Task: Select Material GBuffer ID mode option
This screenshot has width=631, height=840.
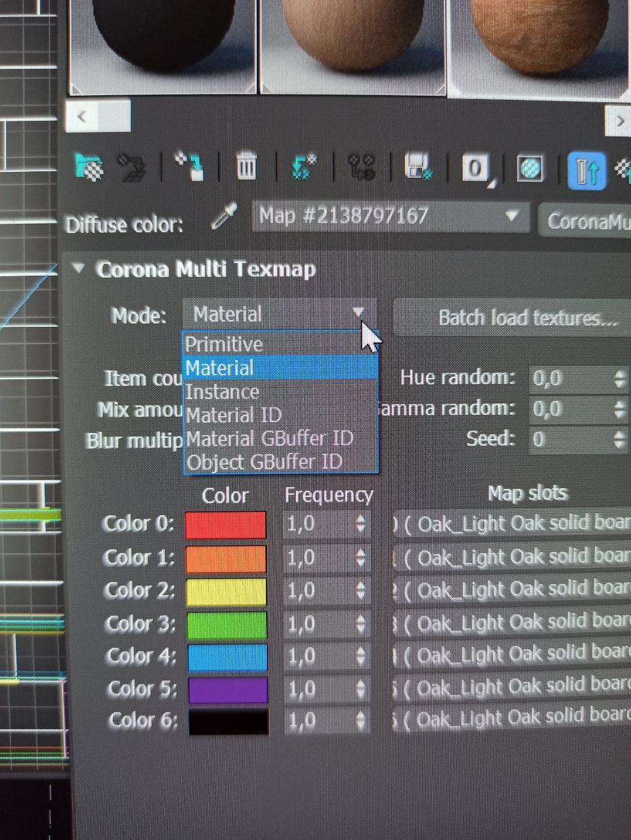Action: tap(281, 438)
